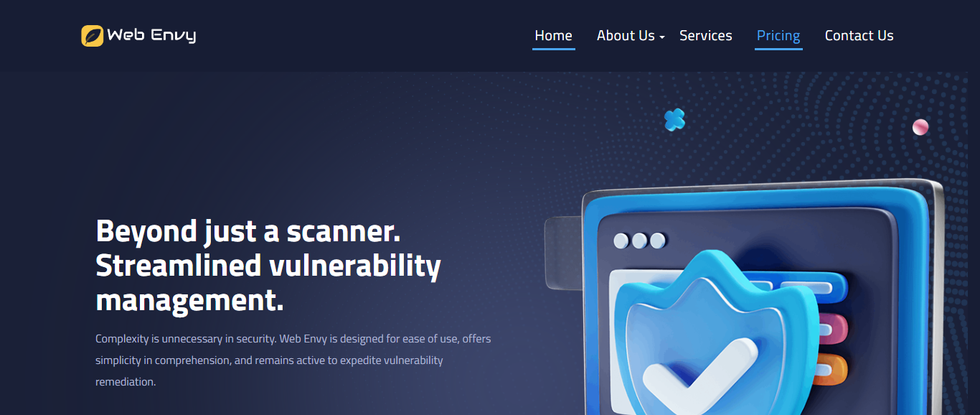Viewport: 980px width, 415px height.
Task: Open the About Us menu item
Action: point(626,36)
